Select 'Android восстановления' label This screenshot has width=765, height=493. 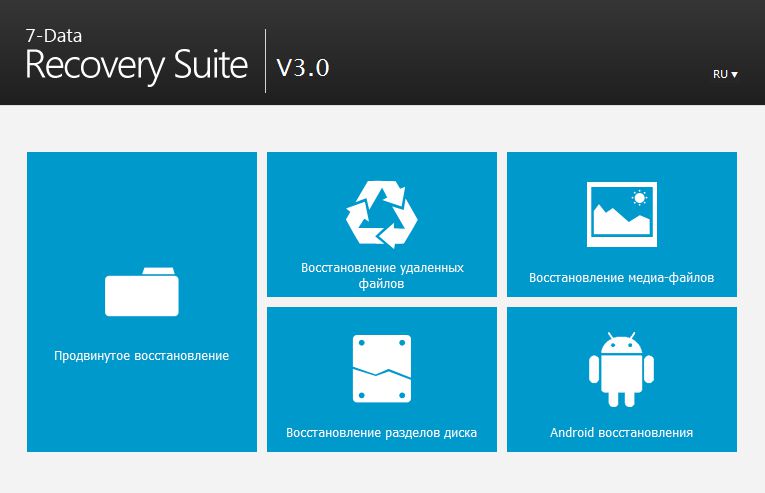point(622,432)
